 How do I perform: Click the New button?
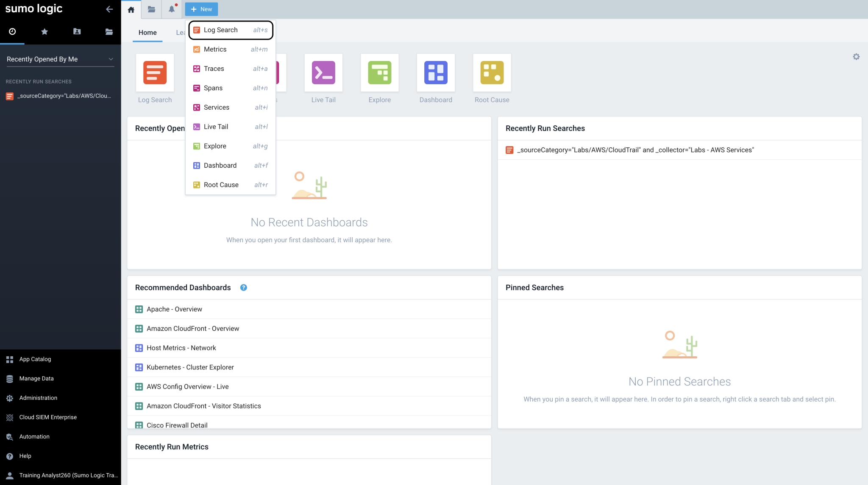point(201,9)
